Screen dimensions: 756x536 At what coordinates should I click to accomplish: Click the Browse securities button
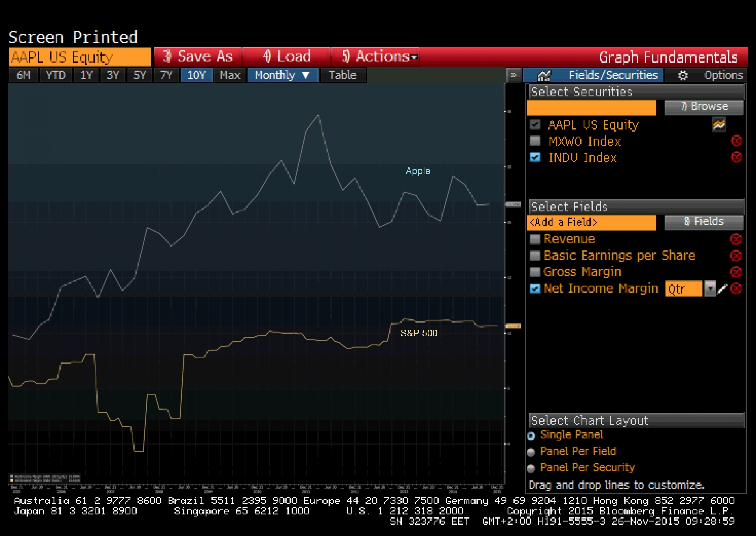[x=704, y=107]
